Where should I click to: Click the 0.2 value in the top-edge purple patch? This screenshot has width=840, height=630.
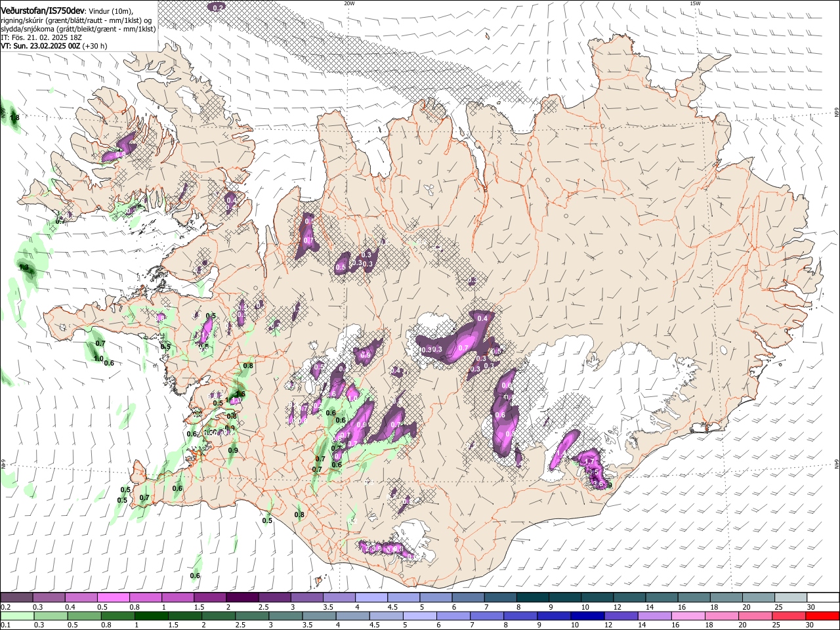click(219, 7)
